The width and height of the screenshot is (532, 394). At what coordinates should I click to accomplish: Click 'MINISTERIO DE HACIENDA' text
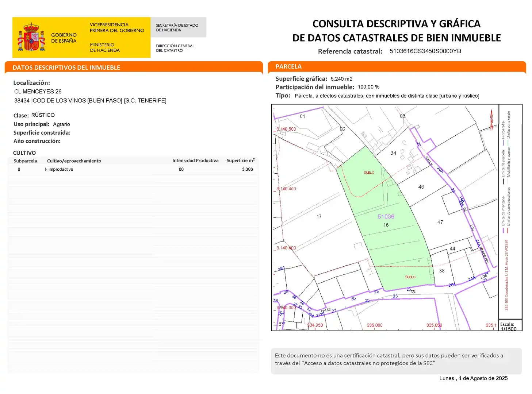click(105, 47)
